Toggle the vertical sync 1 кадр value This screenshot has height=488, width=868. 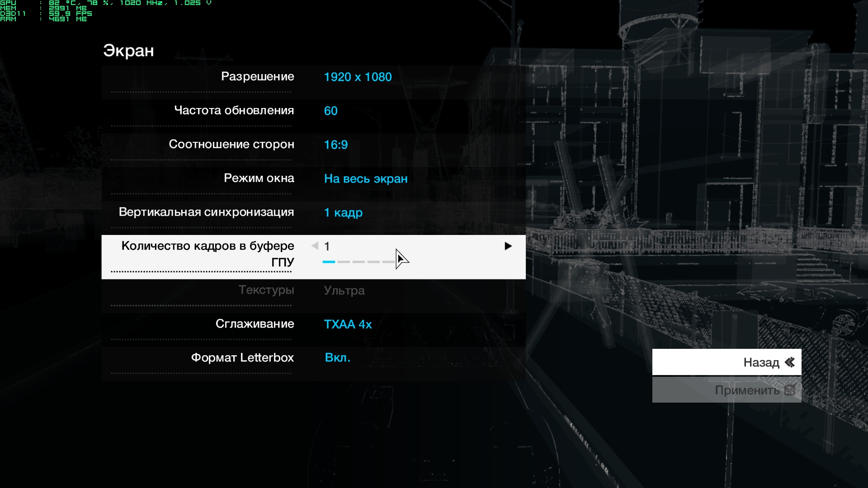click(x=343, y=213)
